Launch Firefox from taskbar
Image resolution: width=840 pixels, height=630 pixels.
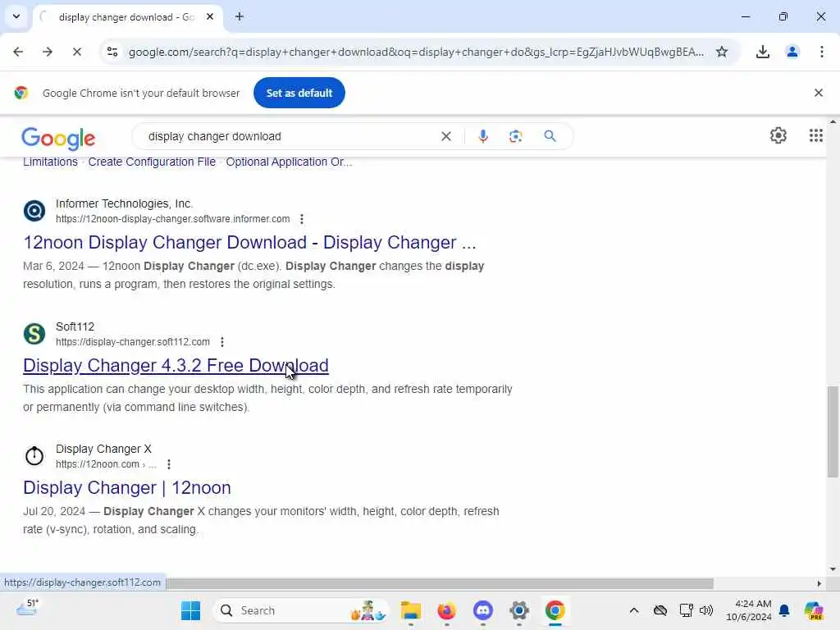point(447,610)
